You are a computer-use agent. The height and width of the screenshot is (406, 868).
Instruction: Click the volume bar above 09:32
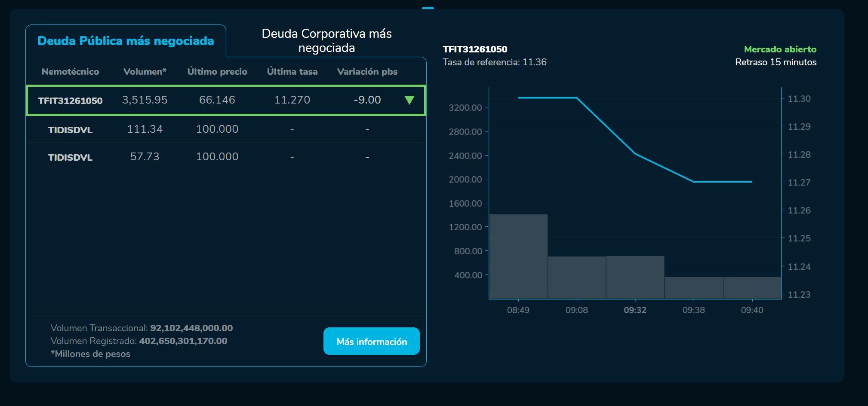click(x=635, y=278)
